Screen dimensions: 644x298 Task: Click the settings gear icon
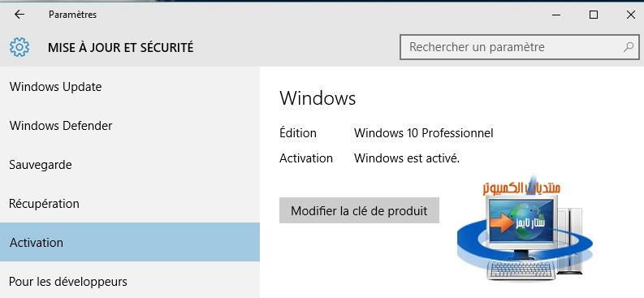click(19, 47)
